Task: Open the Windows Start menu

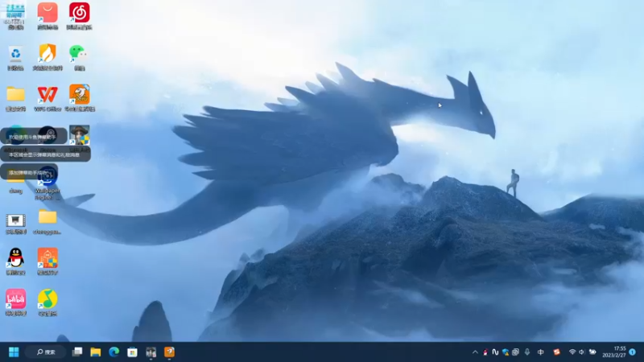Action: tap(14, 352)
